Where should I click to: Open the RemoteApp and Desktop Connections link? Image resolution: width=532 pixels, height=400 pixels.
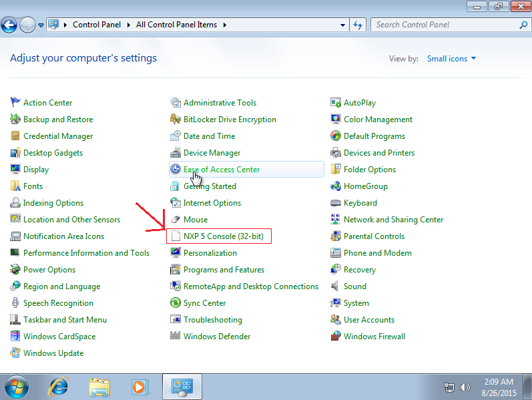pos(251,286)
